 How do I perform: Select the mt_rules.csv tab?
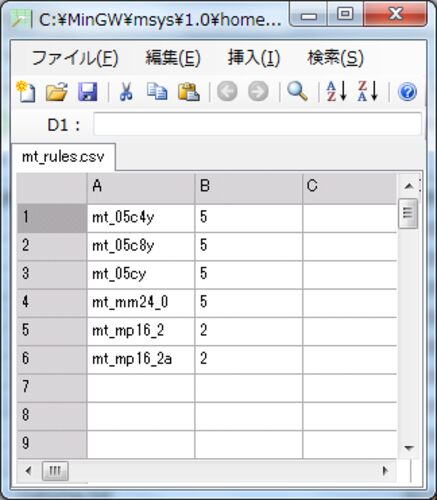click(x=63, y=157)
